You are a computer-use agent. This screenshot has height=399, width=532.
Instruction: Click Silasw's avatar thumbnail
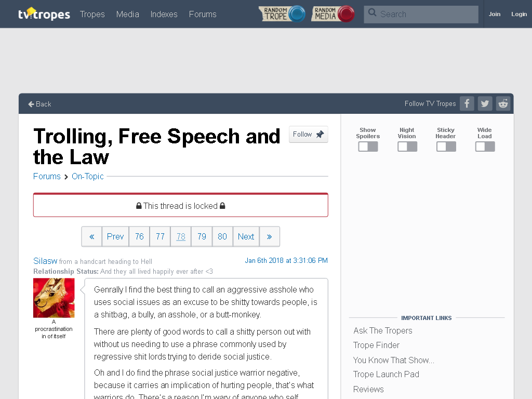54,298
